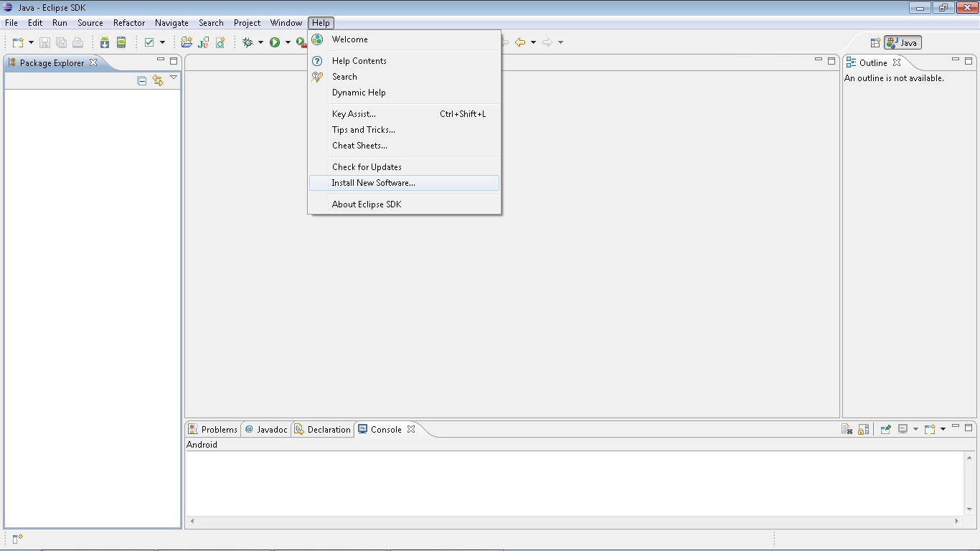The width and height of the screenshot is (980, 551).
Task: Select the Package Explorer tab
Action: click(x=52, y=63)
